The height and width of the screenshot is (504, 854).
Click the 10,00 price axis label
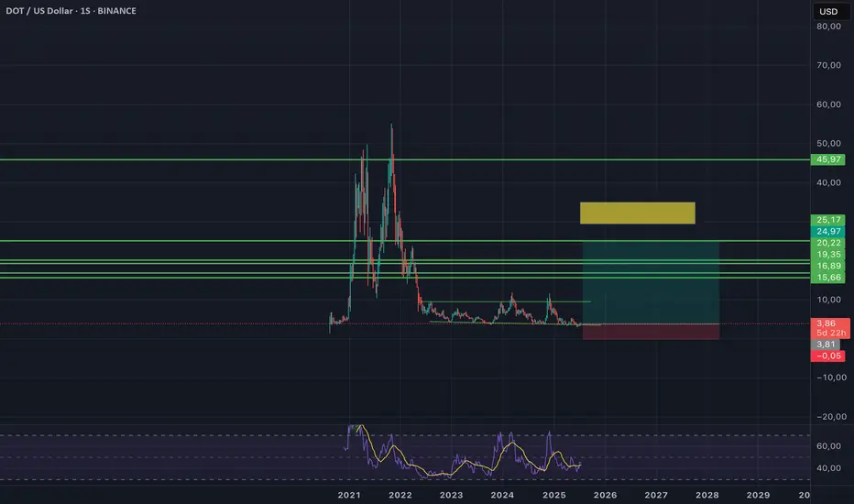click(828, 300)
